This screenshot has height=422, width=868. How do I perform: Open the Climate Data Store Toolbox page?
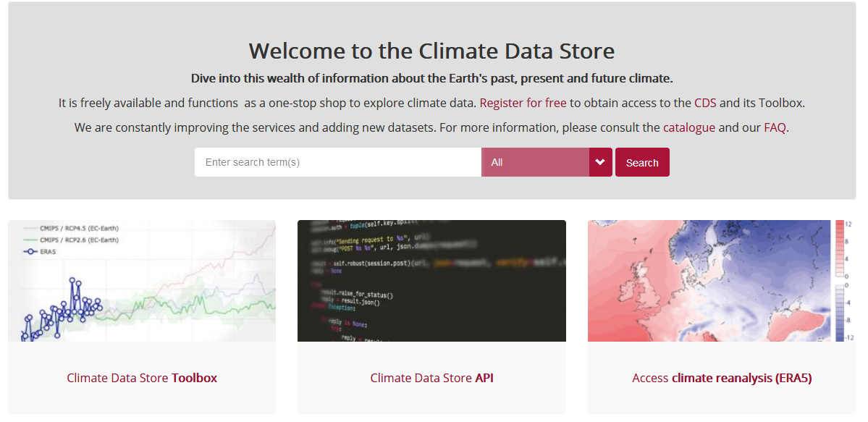point(141,378)
